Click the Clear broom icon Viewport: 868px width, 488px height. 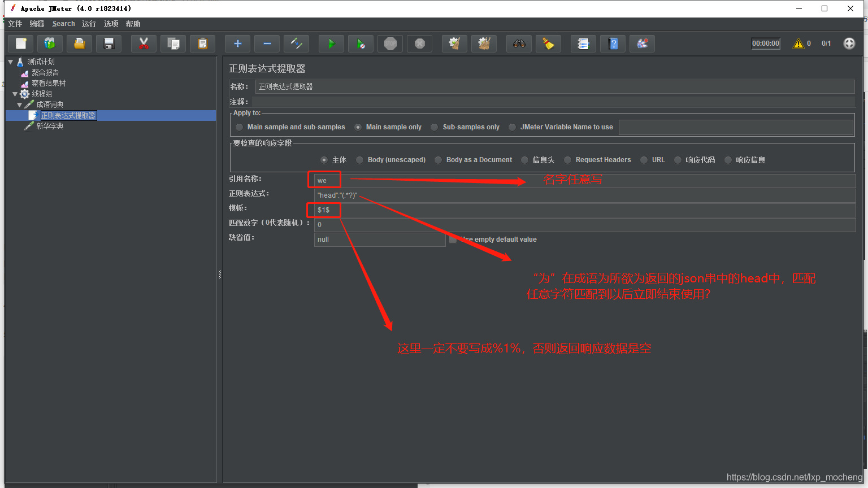455,43
